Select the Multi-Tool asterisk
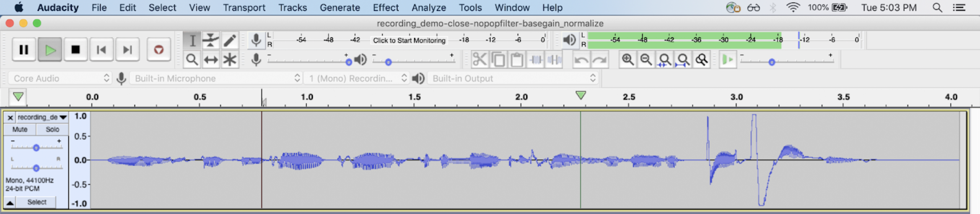The width and height of the screenshot is (980, 214). 229,60
